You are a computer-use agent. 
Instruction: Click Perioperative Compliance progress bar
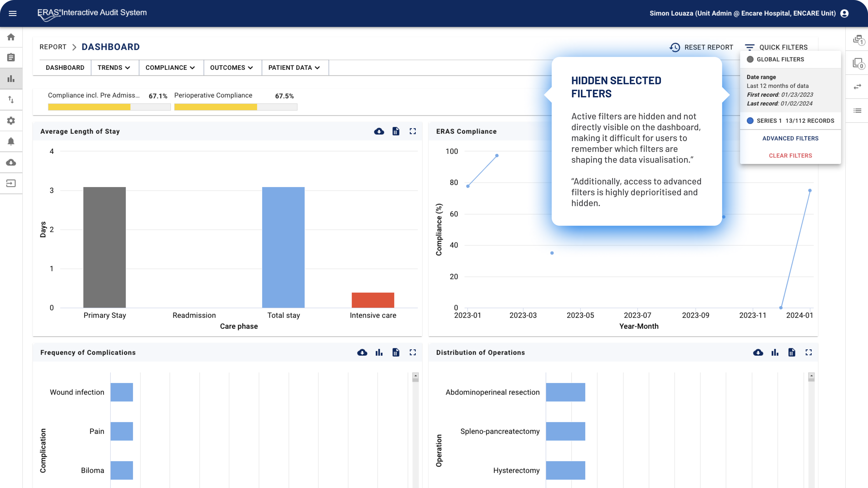click(236, 107)
